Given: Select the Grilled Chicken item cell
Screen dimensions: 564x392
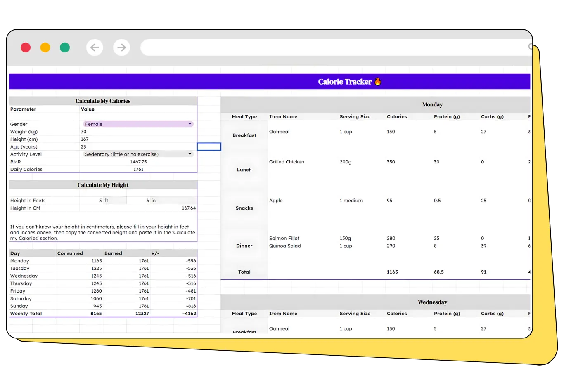Looking at the screenshot, I should click(287, 162).
